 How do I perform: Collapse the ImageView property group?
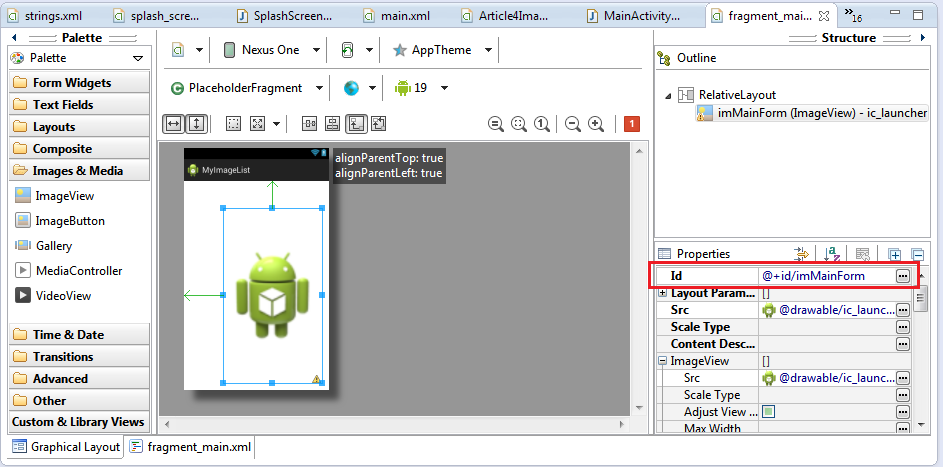point(662,361)
